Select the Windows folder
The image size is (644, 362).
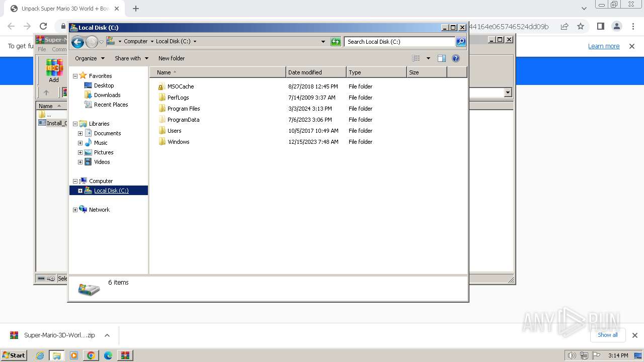point(178,142)
